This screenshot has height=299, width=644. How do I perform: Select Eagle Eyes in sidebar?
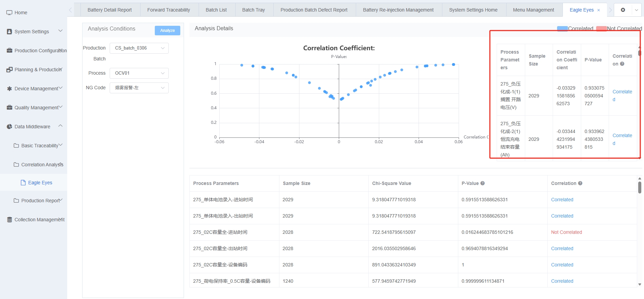click(x=34, y=183)
